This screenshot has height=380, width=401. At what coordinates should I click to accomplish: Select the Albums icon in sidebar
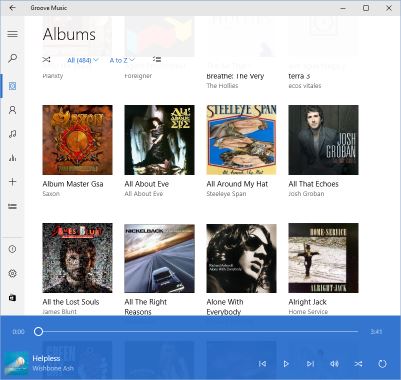point(13,86)
